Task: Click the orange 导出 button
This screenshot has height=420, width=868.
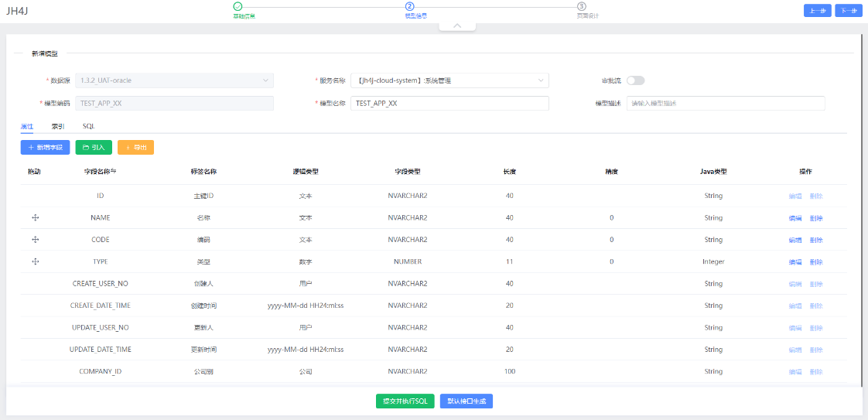Action: (x=135, y=147)
